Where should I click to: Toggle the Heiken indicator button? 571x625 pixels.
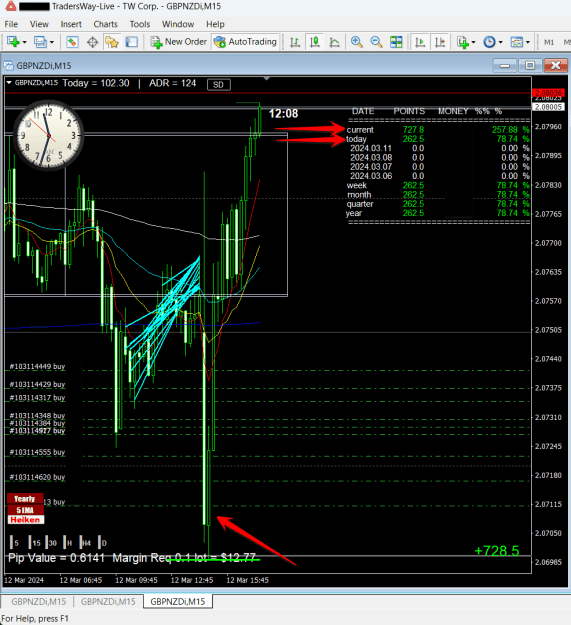(26, 520)
